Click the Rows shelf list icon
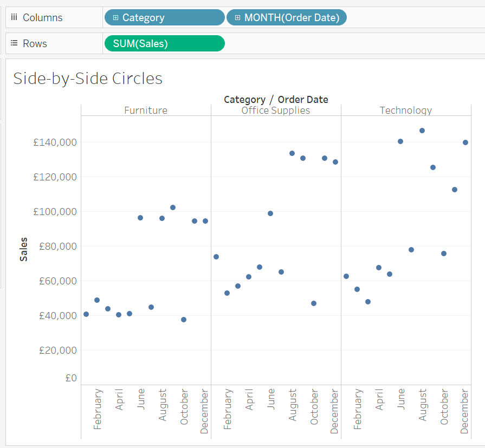Viewport: 485px width, 448px height. (x=14, y=43)
